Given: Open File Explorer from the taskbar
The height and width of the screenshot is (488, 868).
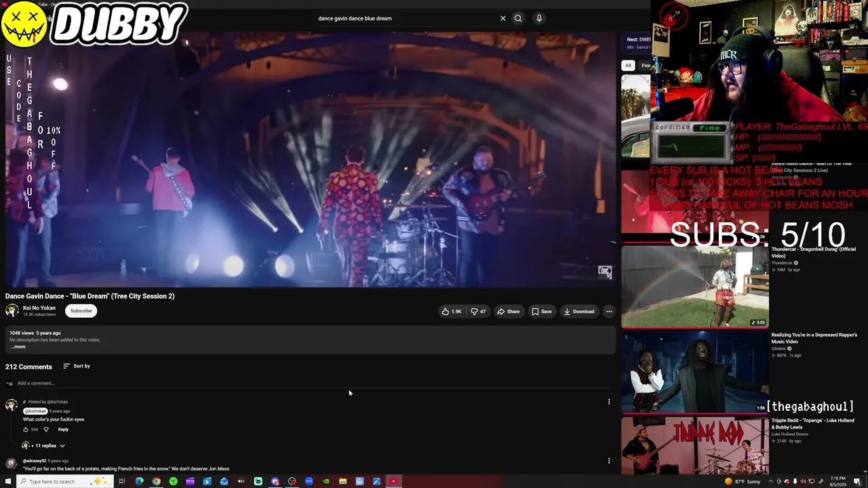Looking at the screenshot, I should tap(342, 481).
